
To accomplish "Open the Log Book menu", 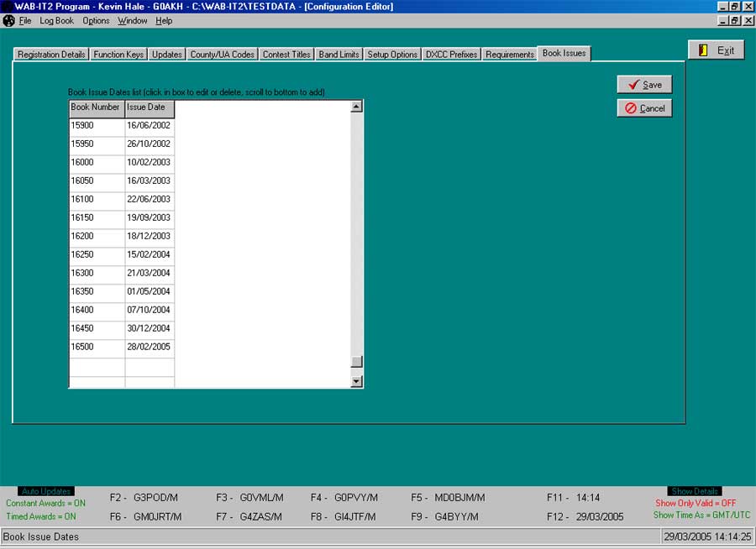I will click(55, 20).
